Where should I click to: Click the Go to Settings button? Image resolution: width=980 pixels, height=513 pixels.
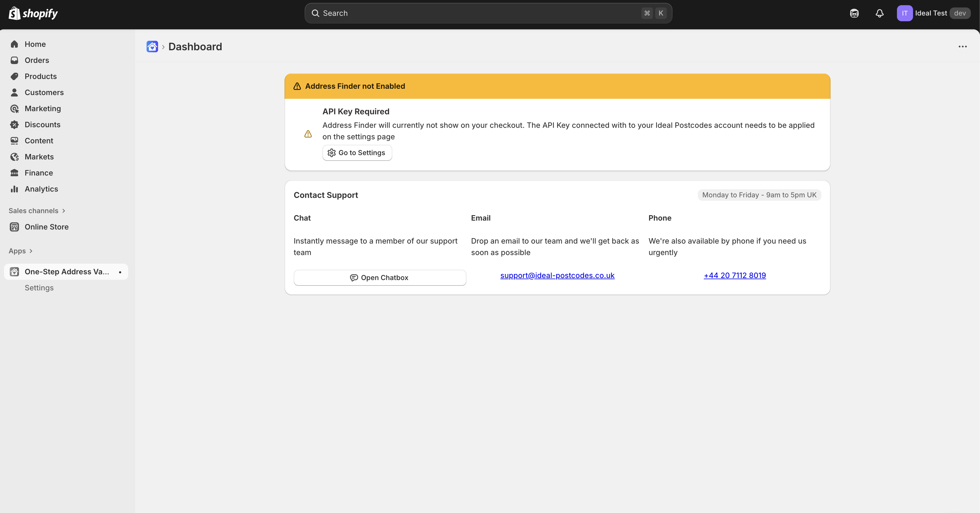(357, 153)
